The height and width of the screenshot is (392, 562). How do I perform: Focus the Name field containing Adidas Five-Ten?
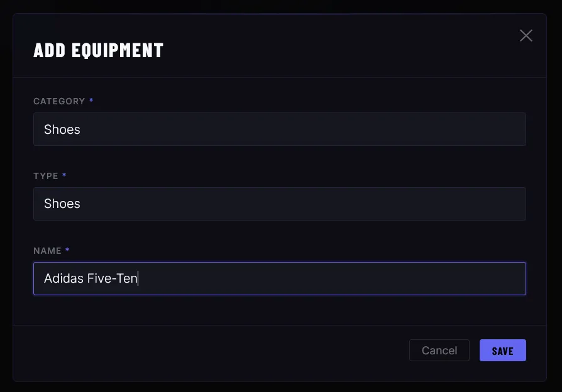280,278
